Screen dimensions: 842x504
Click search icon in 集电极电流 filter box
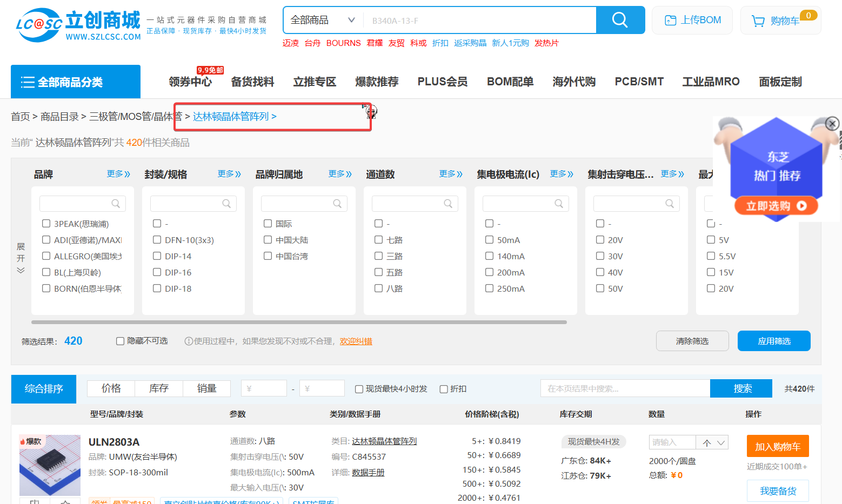[559, 204]
